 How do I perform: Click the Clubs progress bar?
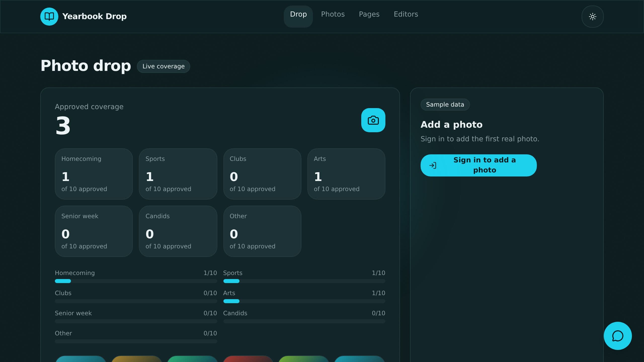(x=136, y=301)
